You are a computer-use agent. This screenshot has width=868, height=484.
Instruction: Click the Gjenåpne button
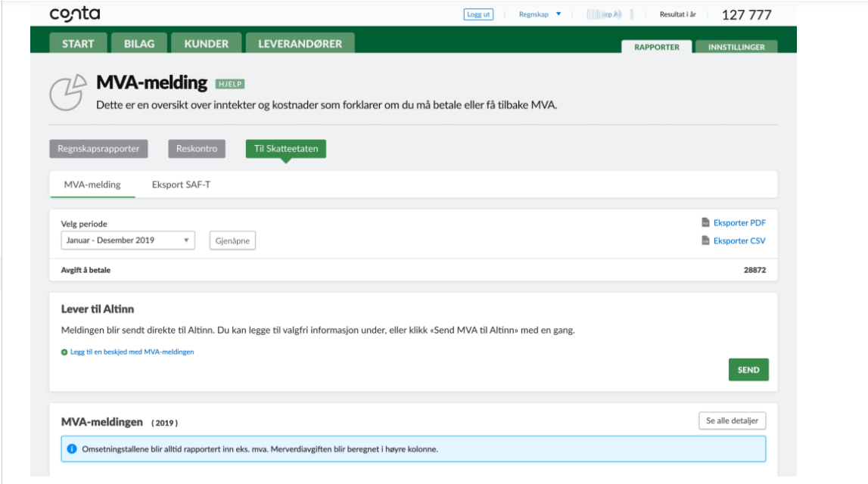pyautogui.click(x=232, y=240)
